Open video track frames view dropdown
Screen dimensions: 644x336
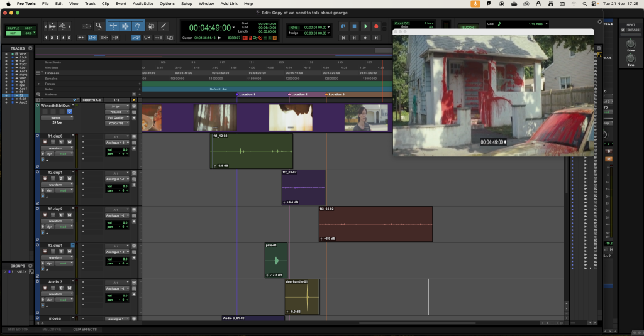57,117
